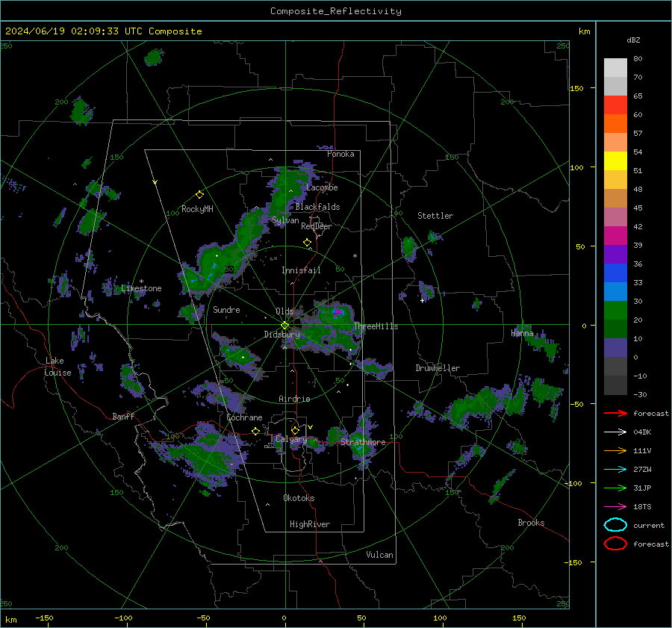Select the pink 42-45 dBZ swatch
Viewport: 672px width, 628px height.
pyautogui.click(x=615, y=217)
